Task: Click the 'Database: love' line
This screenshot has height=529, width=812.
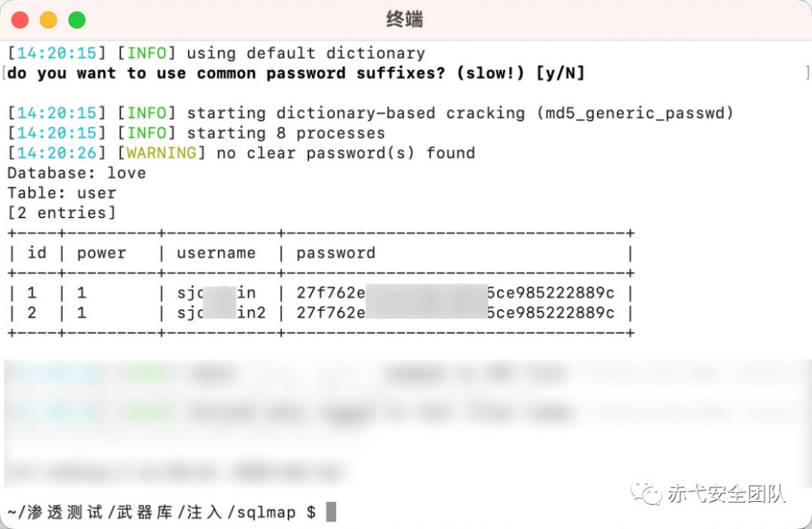Action: tap(77, 173)
